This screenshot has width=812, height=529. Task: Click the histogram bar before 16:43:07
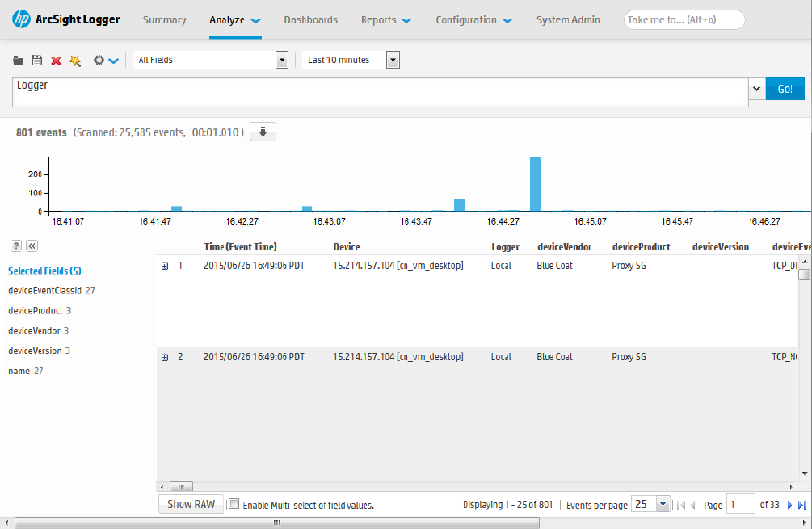[307, 208]
